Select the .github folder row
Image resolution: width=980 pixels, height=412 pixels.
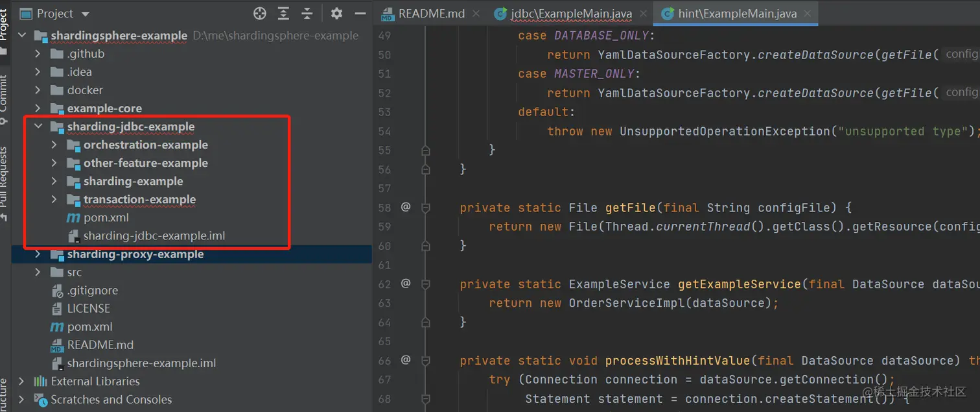click(x=191, y=54)
